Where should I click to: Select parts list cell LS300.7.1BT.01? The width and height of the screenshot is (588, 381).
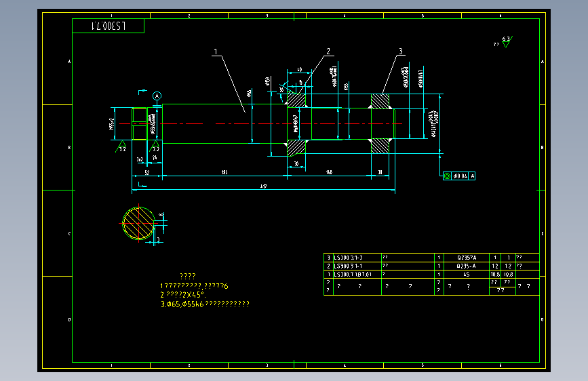click(x=357, y=274)
